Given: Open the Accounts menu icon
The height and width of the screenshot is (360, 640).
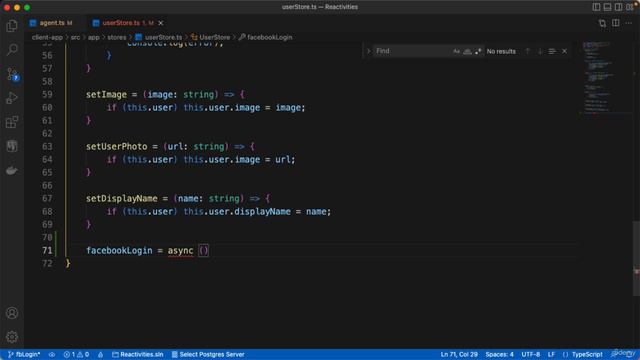Looking at the screenshot, I should pyautogui.click(x=12, y=313).
